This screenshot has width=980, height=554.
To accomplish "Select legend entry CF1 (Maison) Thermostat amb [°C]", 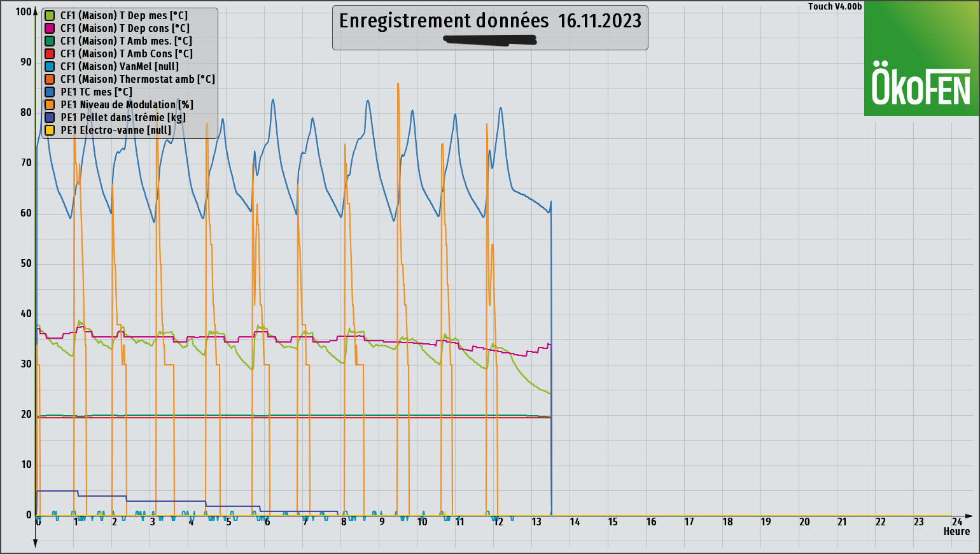I will (x=137, y=79).
